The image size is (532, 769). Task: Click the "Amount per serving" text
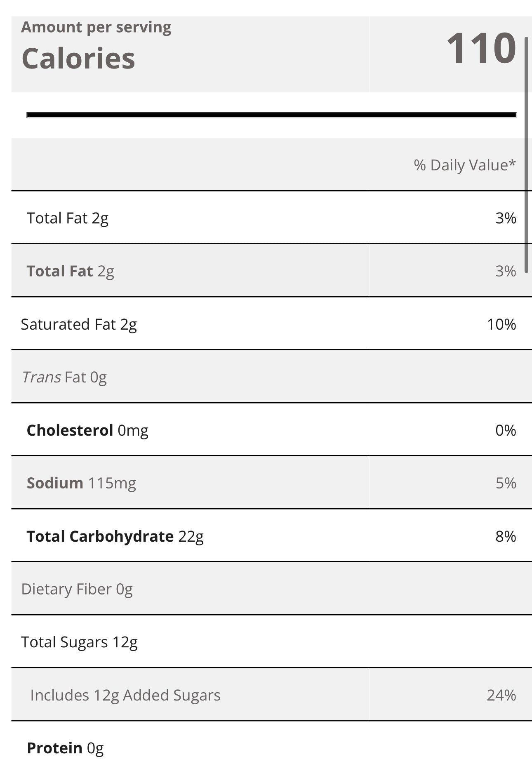(x=96, y=27)
